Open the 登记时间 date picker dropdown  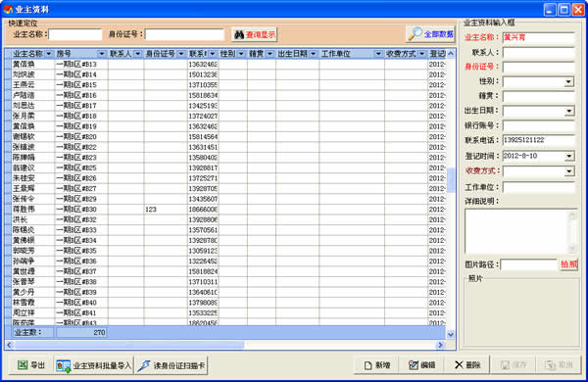click(x=568, y=156)
